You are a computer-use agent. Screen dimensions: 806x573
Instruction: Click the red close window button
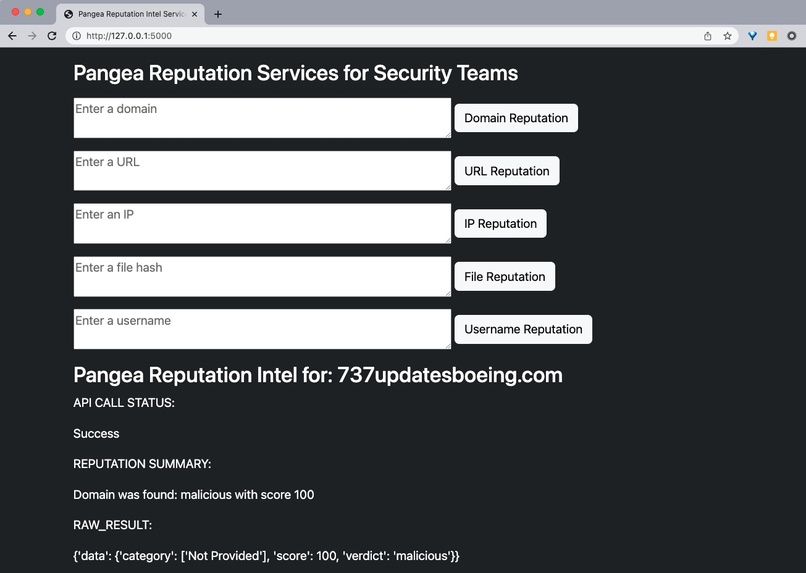tap(15, 12)
